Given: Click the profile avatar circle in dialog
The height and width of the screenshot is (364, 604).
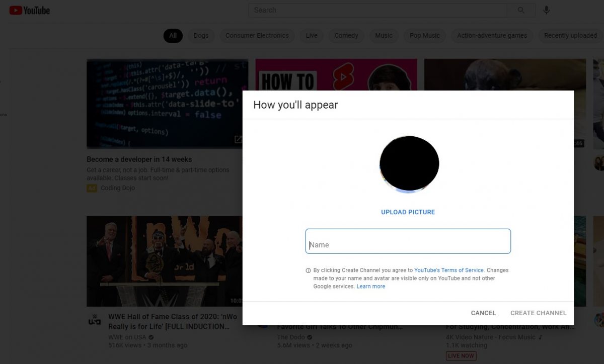Looking at the screenshot, I should (x=409, y=164).
